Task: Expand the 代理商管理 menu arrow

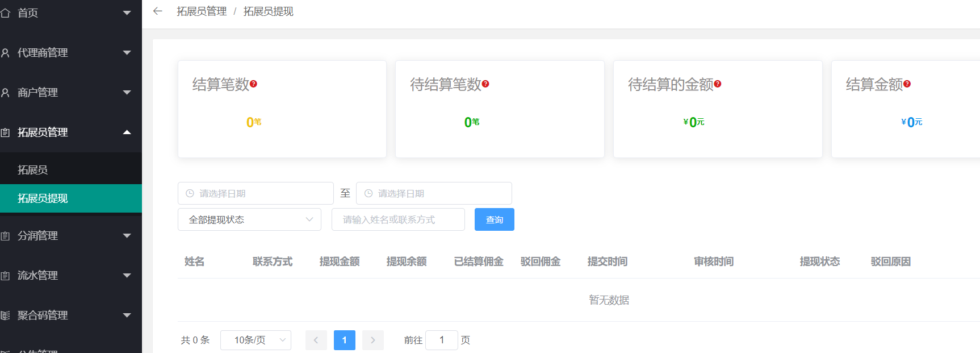Action: (x=127, y=52)
